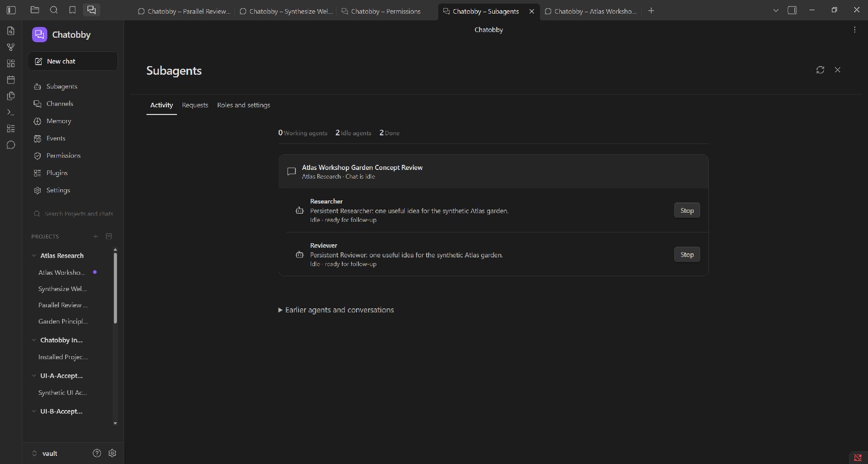The image size is (868, 464).
Task: Start a New chat
Action: coord(73,61)
